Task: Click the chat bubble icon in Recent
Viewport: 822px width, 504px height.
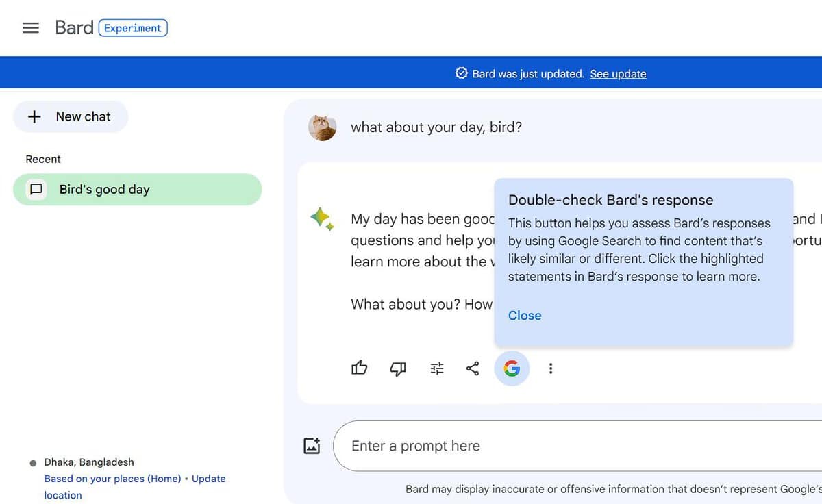Action: [36, 190]
